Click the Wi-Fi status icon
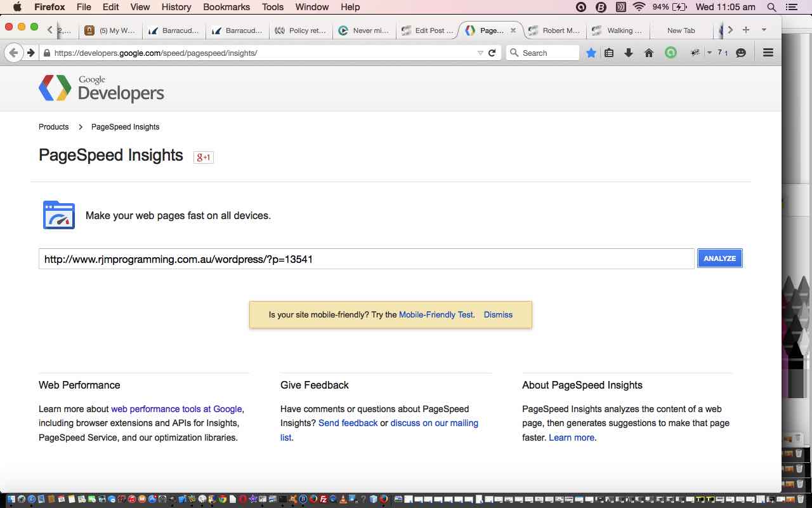The image size is (812, 508). point(639,7)
